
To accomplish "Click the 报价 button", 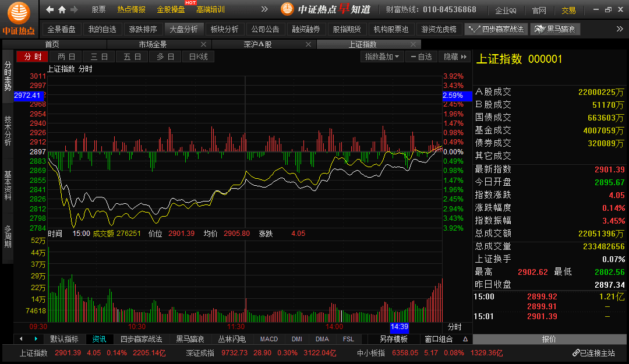I will tap(549, 339).
